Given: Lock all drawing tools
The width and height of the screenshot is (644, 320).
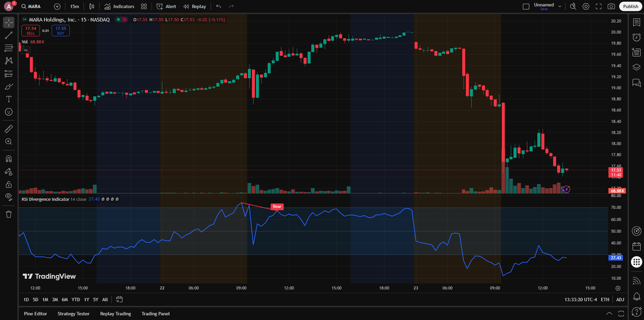Looking at the screenshot, I should [9, 184].
